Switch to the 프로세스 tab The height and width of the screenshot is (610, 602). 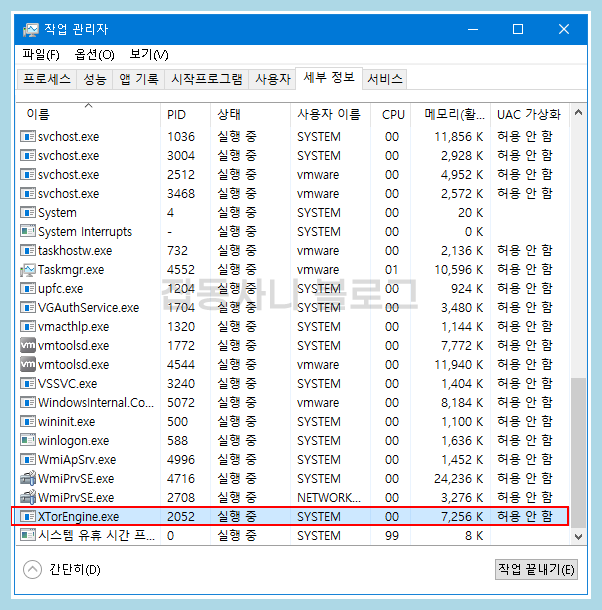click(47, 79)
